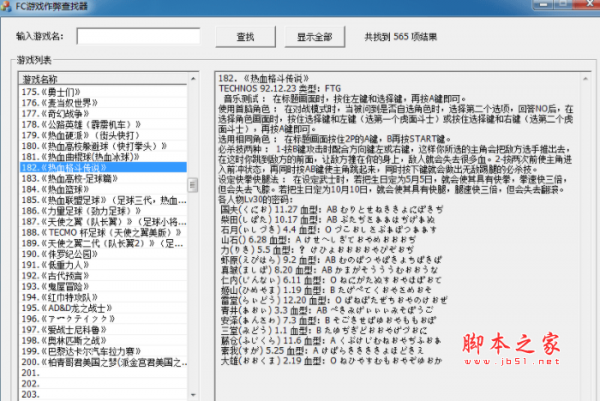Select list row 191.《低重力人》
Screen dimensions: 600x401
click(x=103, y=265)
